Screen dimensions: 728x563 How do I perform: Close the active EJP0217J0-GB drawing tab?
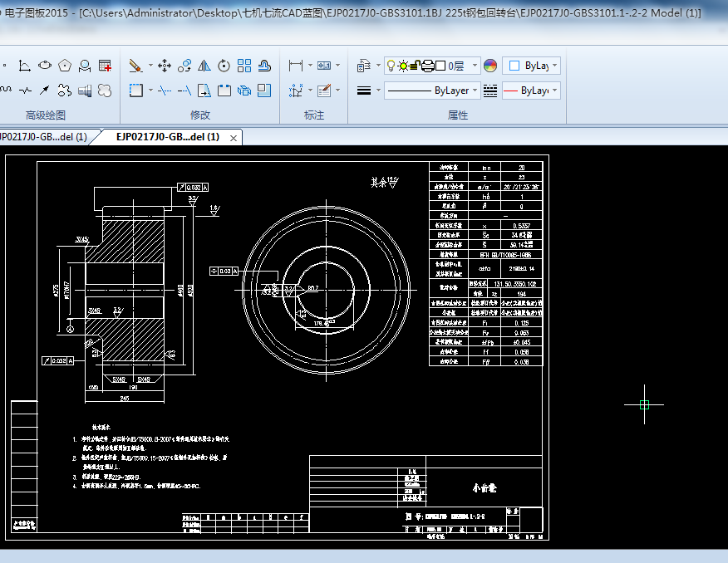pyautogui.click(x=234, y=138)
